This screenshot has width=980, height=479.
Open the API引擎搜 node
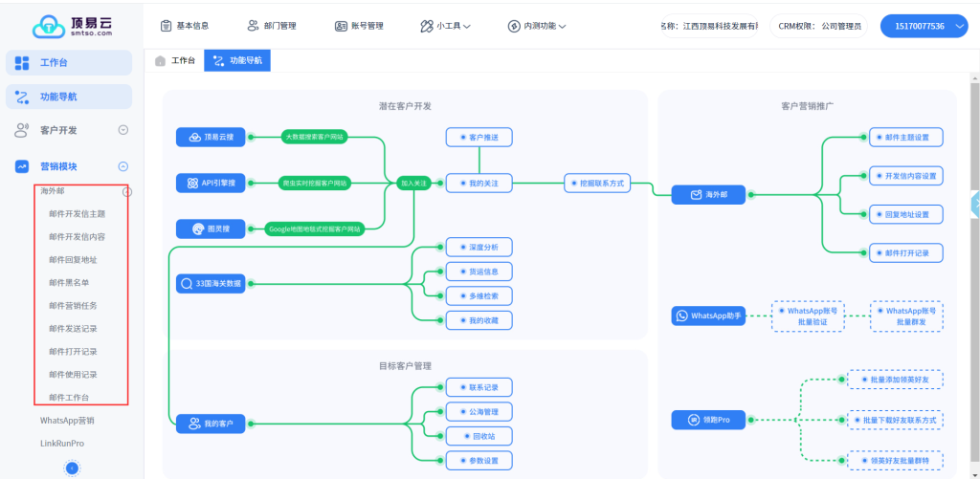[x=212, y=183]
